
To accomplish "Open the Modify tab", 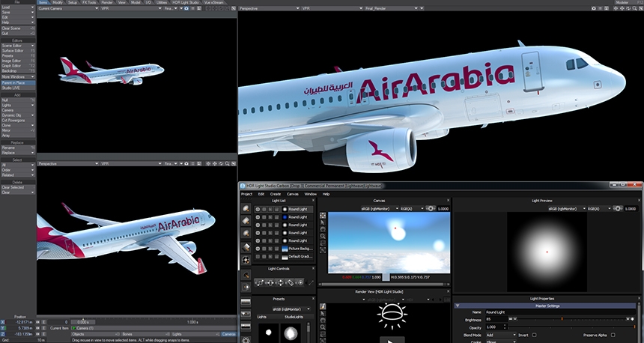I will click(58, 2).
